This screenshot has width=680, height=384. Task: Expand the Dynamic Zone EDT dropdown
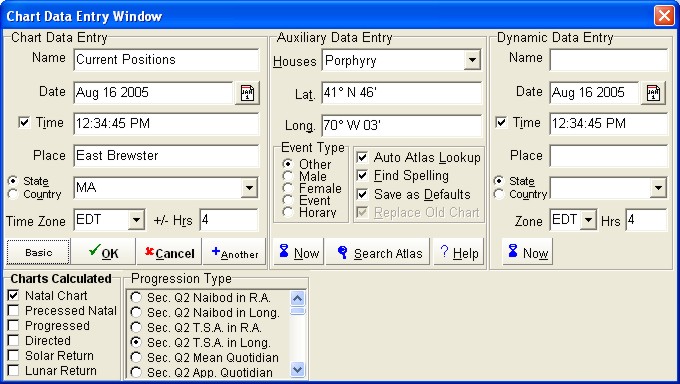[x=588, y=220]
